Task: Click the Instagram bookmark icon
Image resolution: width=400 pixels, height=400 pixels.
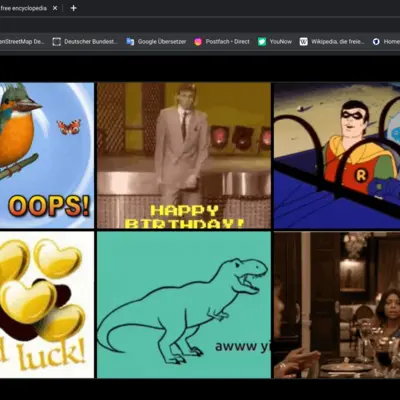Action: (198, 42)
